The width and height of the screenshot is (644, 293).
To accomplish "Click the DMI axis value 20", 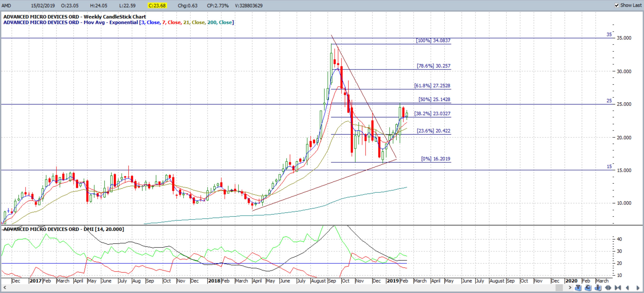I will pyautogui.click(x=619, y=263).
